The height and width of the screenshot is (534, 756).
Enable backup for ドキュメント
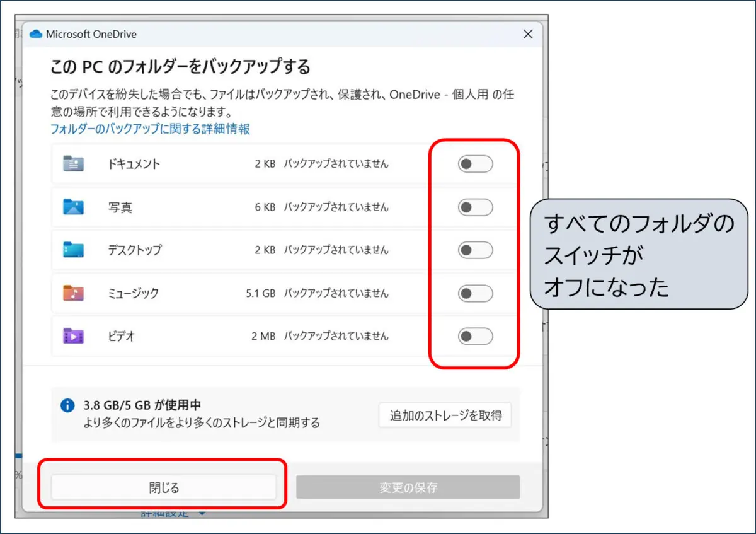point(474,164)
